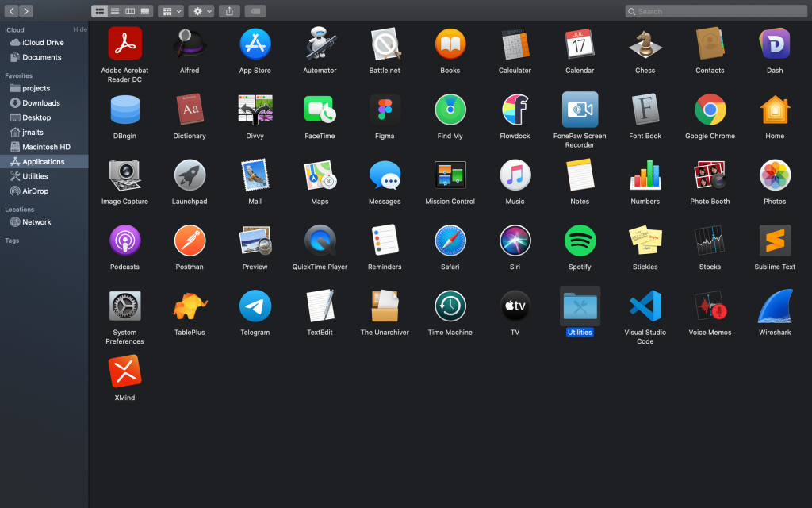
Task: Hide the iCloud sidebar section
Action: pos(80,29)
